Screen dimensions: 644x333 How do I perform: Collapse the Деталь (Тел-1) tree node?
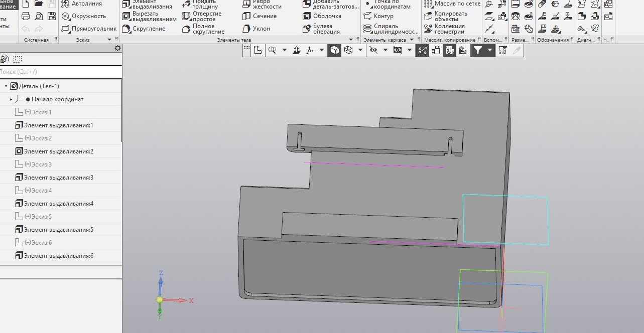tap(5, 86)
